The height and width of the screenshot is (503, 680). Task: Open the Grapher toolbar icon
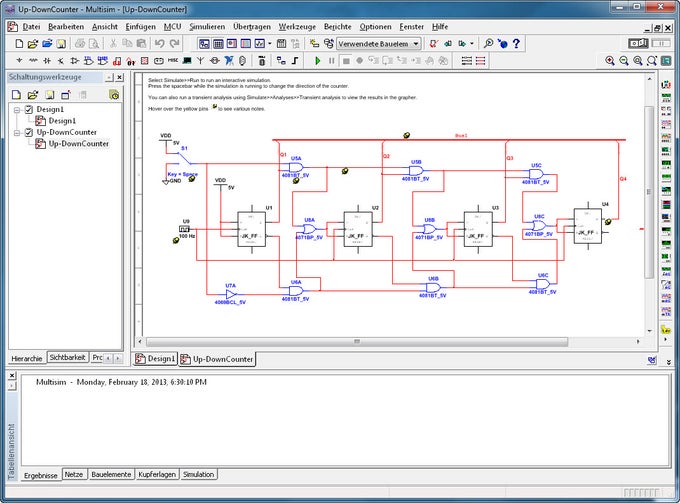259,43
